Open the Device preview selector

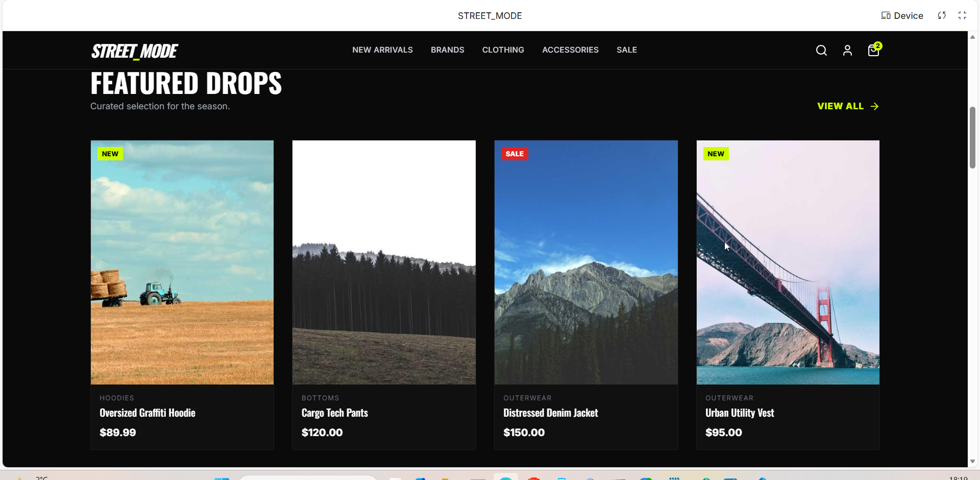point(902,15)
